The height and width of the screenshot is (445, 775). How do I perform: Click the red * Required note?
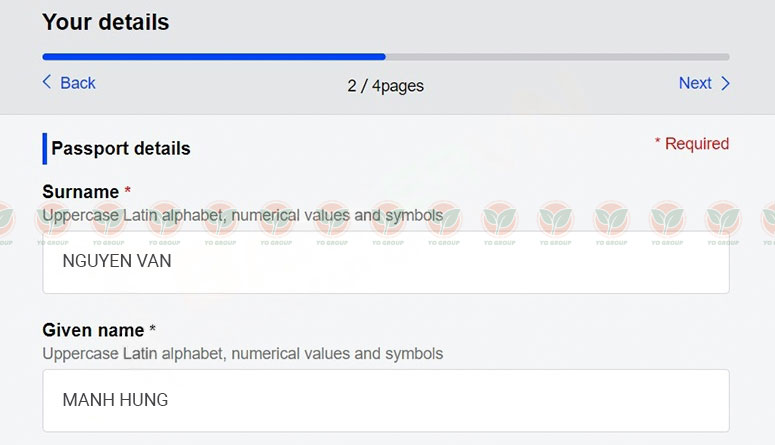point(692,144)
